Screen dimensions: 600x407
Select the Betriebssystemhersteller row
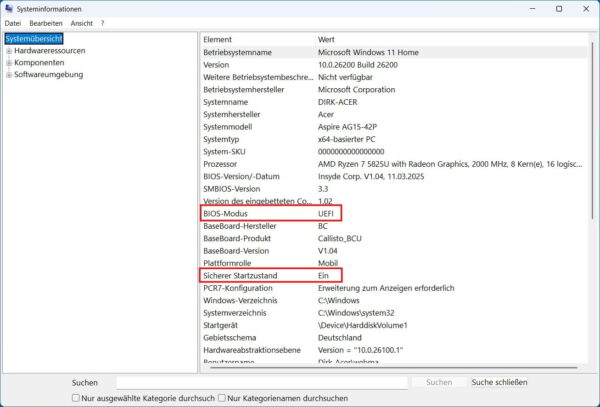(394, 90)
